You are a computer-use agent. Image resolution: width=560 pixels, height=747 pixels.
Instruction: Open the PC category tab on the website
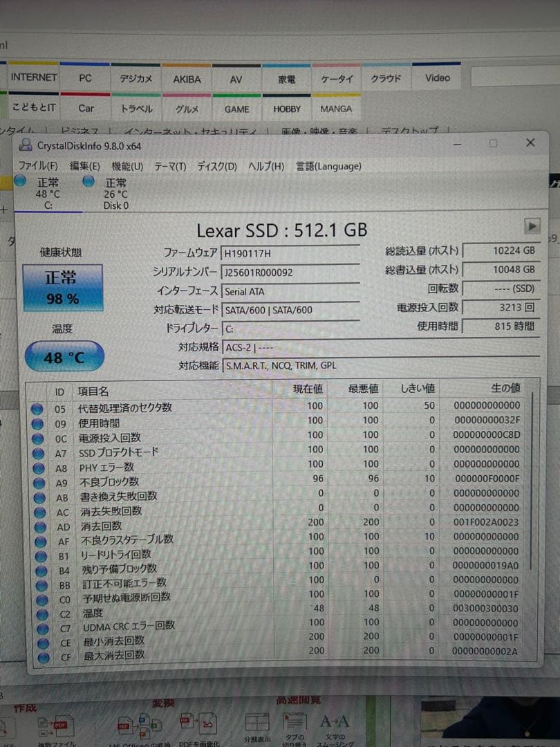[x=85, y=77]
